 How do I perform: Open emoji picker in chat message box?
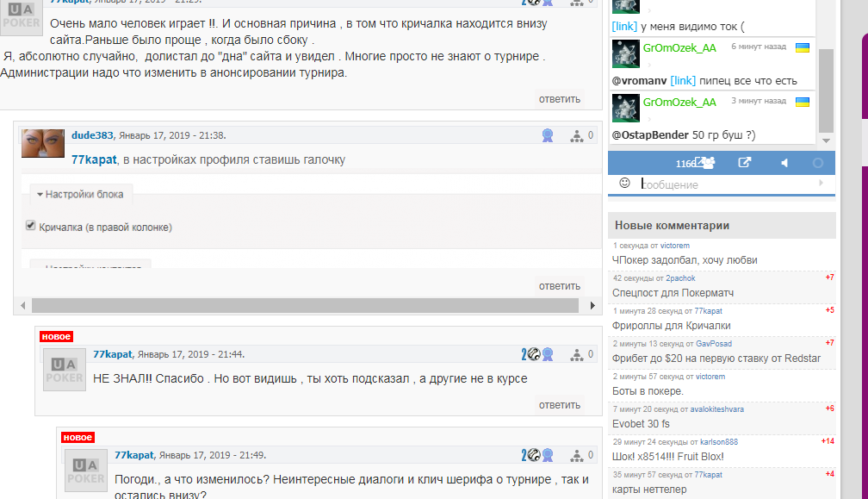624,183
